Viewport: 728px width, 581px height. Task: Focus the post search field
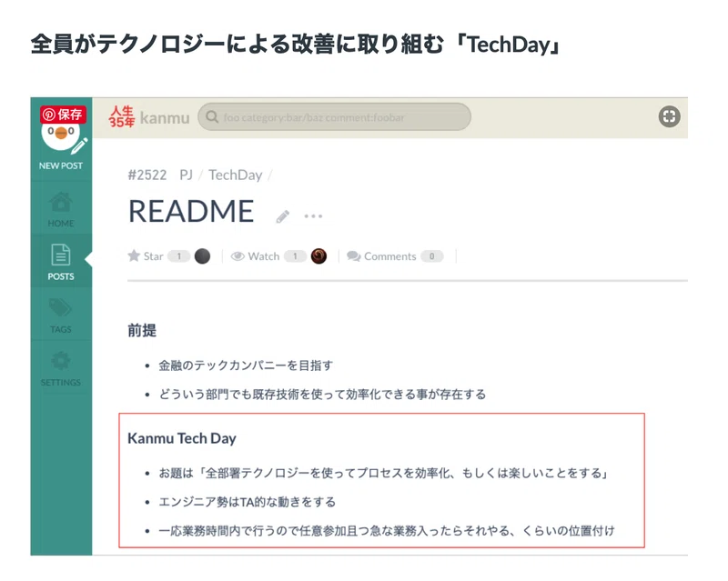click(x=334, y=117)
